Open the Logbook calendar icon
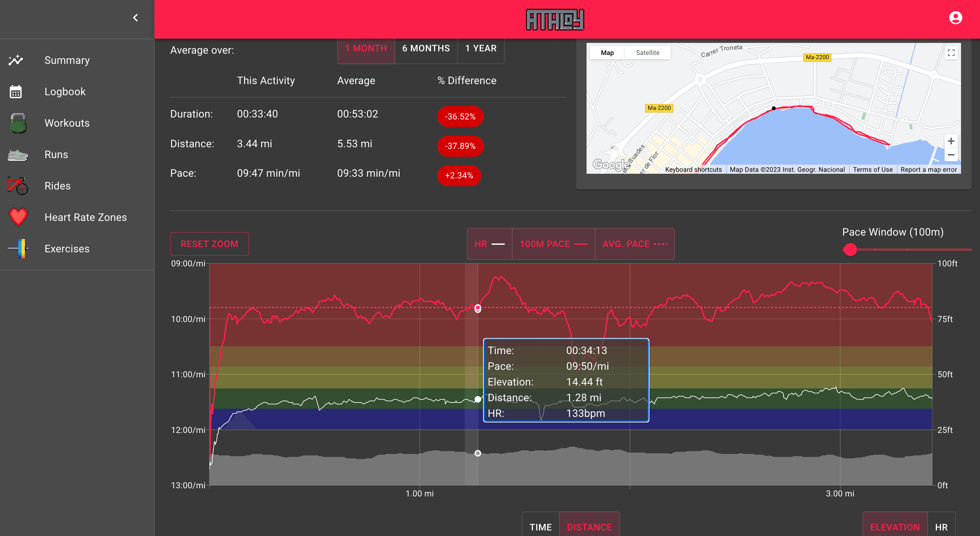Viewport: 980px width, 536px height. click(x=16, y=92)
